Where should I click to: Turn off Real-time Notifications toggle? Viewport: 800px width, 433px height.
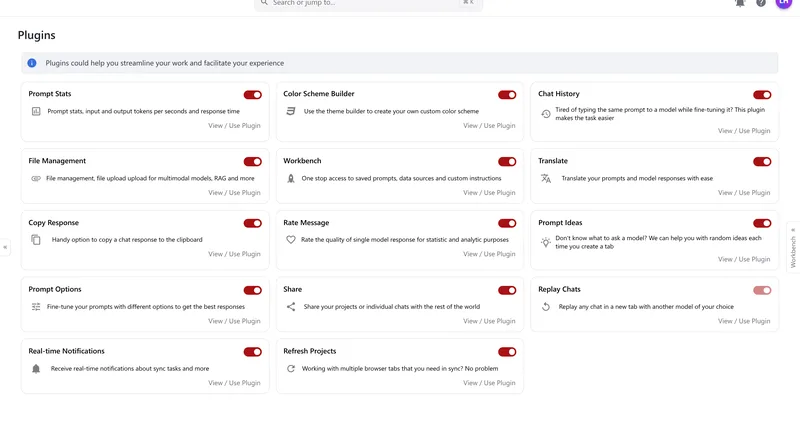tap(253, 352)
